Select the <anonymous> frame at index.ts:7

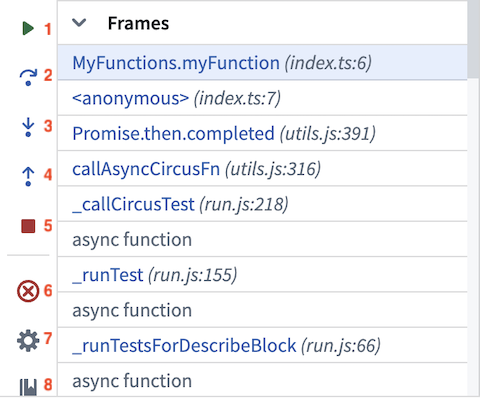pyautogui.click(x=262, y=98)
